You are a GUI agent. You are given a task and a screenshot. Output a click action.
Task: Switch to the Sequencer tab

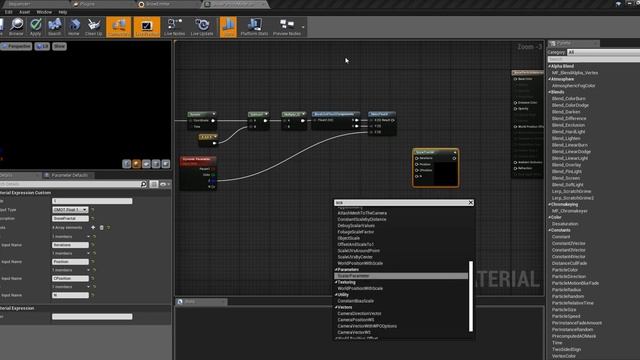pos(19,4)
